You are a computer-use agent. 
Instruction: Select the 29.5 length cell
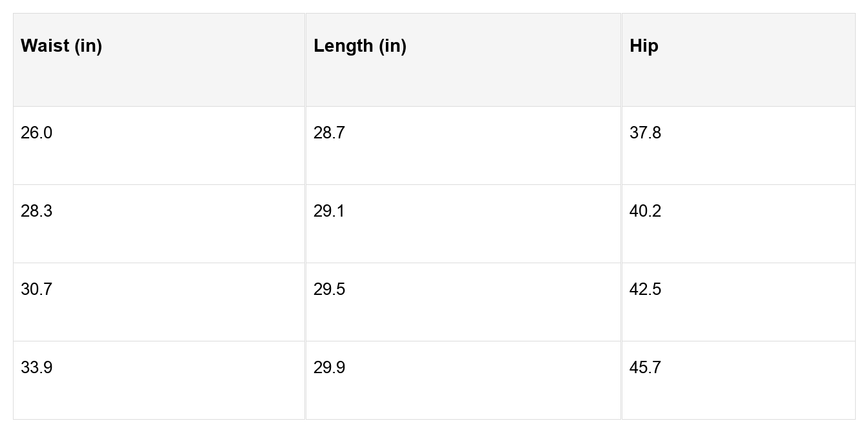(330, 290)
